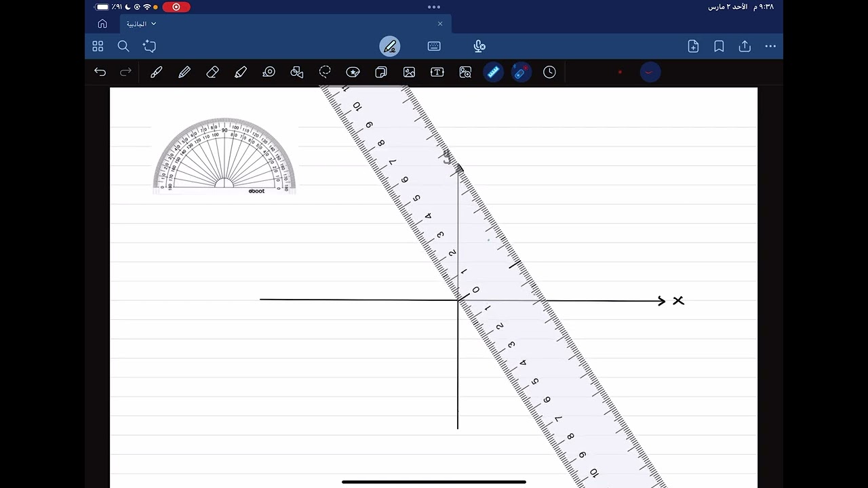Screen dimensions: 868x488
Task: Open the thumbnail grid view
Action: pos(98,46)
